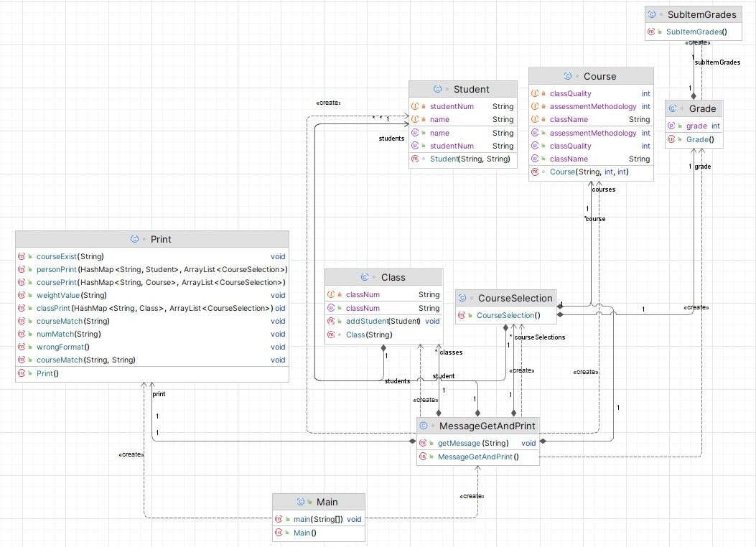Click the method icon beside getMessage(String)
Screen dimensions: 756x547
(423, 443)
